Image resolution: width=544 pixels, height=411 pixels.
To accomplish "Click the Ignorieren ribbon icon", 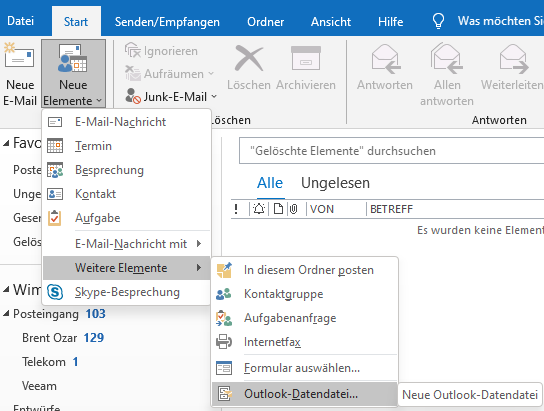I will pyautogui.click(x=132, y=51).
